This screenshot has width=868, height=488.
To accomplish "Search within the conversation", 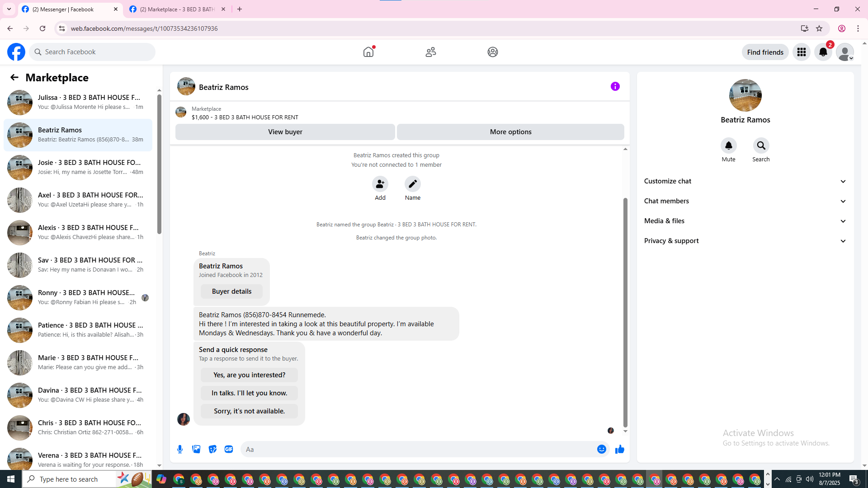I will tap(761, 146).
